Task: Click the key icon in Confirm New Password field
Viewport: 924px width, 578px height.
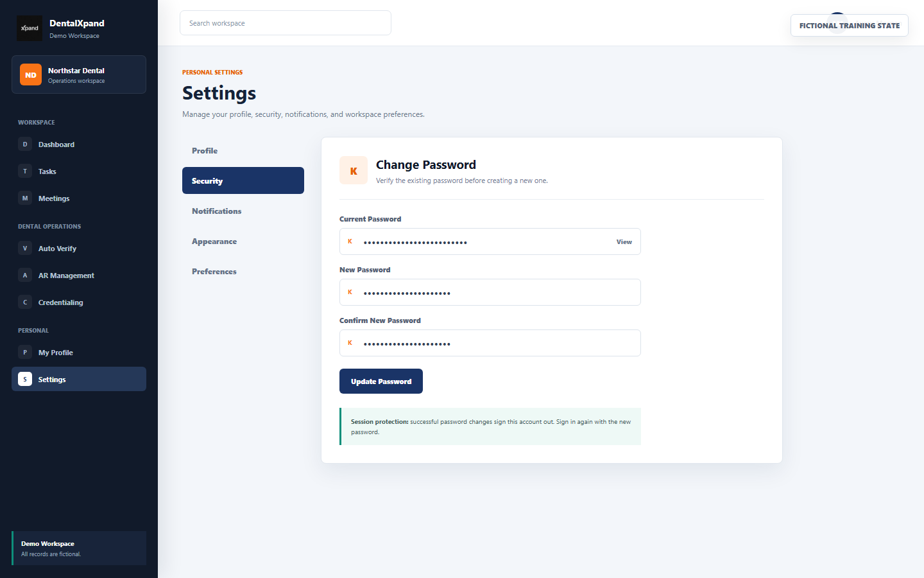Action: point(350,343)
